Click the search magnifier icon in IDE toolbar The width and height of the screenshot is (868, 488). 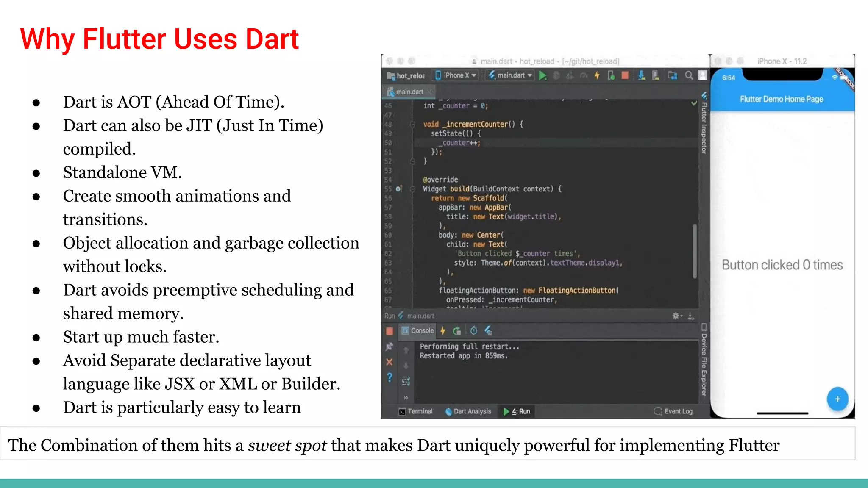[689, 76]
